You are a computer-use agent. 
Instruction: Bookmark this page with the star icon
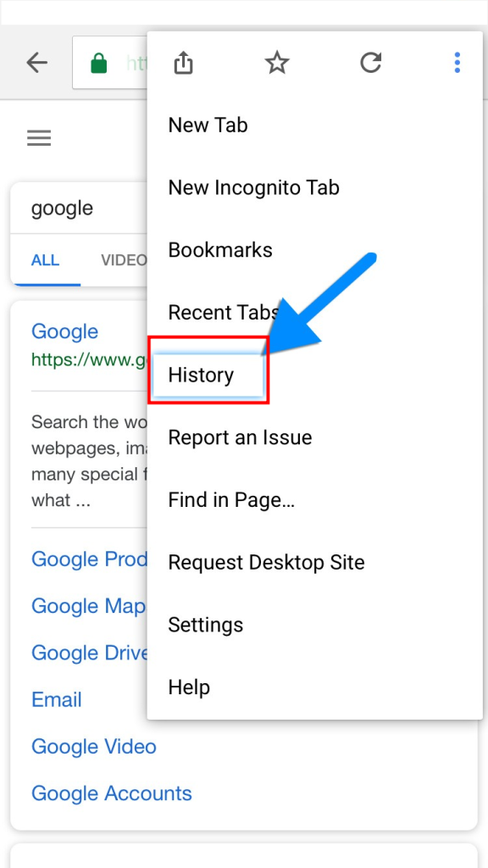click(x=277, y=62)
